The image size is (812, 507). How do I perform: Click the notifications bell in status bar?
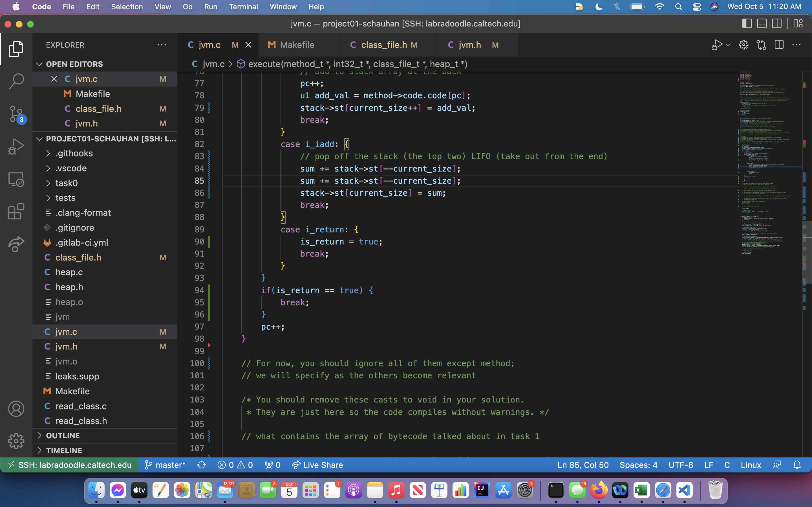pyautogui.click(x=797, y=465)
